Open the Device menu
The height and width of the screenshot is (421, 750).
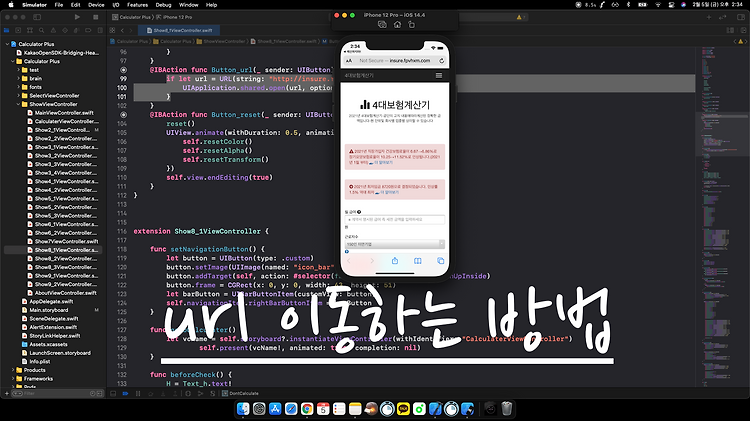[96, 5]
